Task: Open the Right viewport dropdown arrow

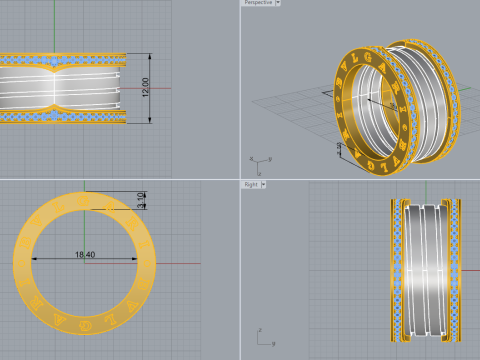Action: [263, 185]
